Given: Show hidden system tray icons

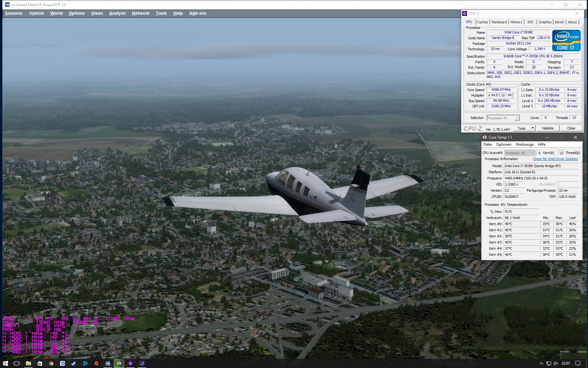Looking at the screenshot, I should pyautogui.click(x=541, y=363).
